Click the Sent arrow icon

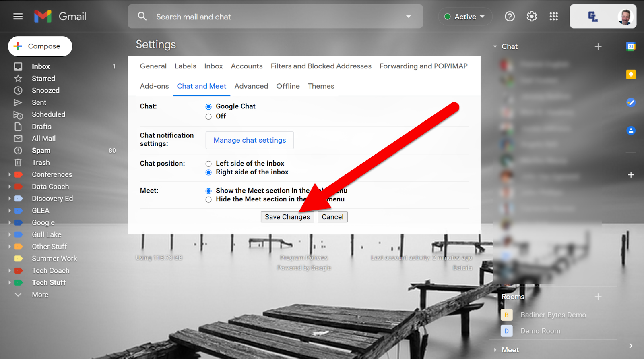click(x=18, y=103)
